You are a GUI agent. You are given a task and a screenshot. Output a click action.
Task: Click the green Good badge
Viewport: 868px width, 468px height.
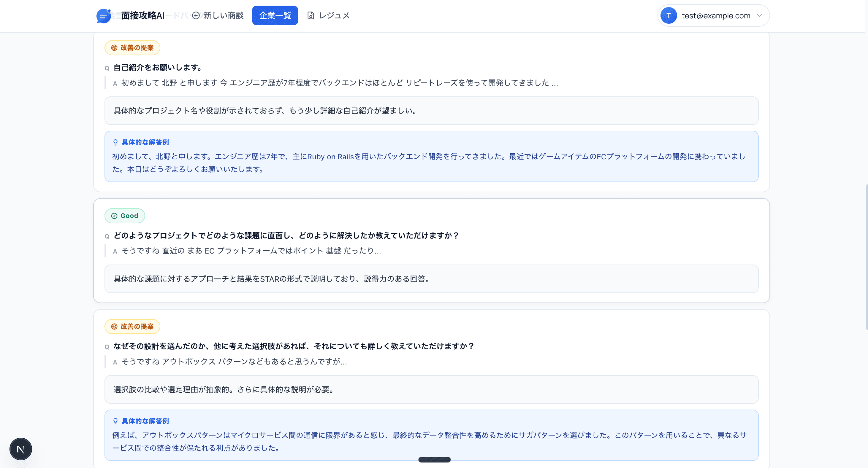pos(125,216)
